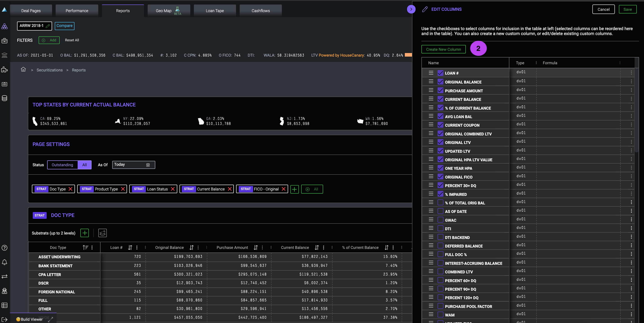Sort by Original Balance column arrows

coord(191,248)
